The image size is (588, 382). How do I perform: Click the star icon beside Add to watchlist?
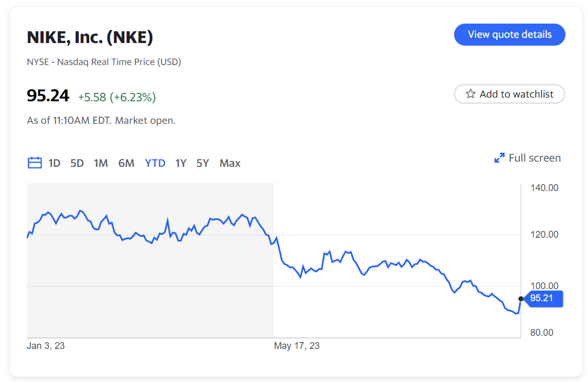[x=470, y=94]
